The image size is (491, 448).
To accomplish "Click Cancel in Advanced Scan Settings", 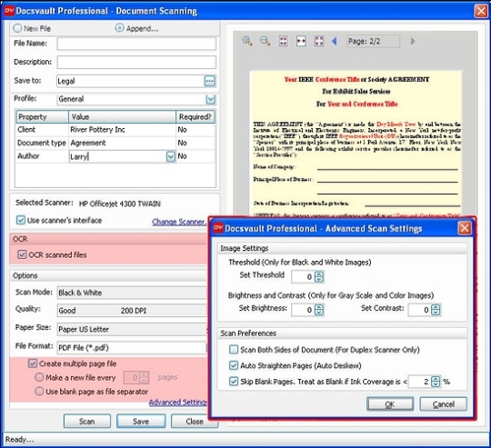I will tap(443, 404).
